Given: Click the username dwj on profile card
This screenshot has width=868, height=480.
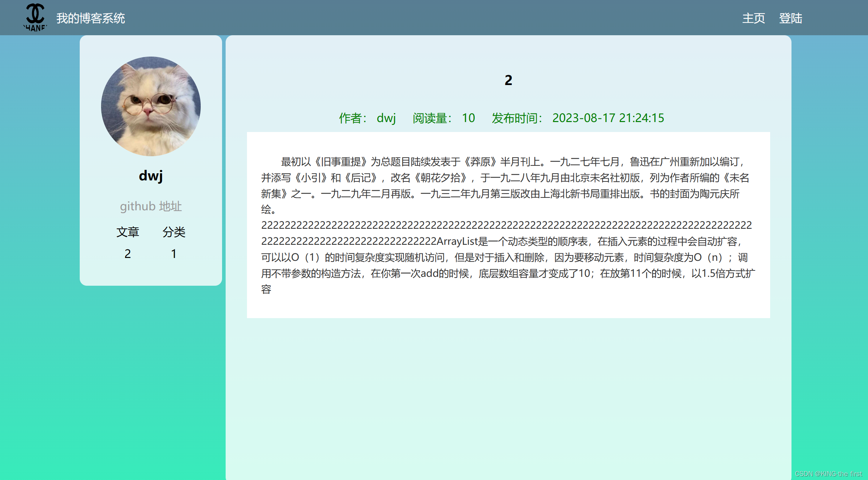Looking at the screenshot, I should point(151,175).
